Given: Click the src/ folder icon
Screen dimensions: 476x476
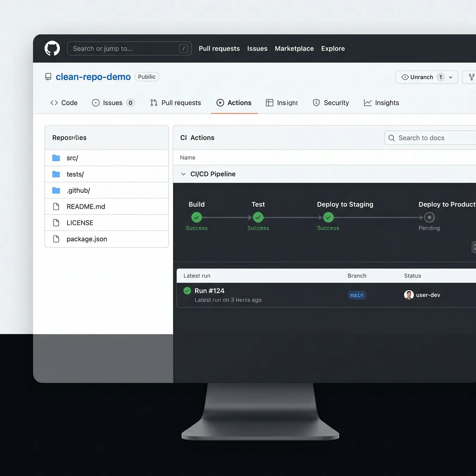Looking at the screenshot, I should (x=56, y=158).
